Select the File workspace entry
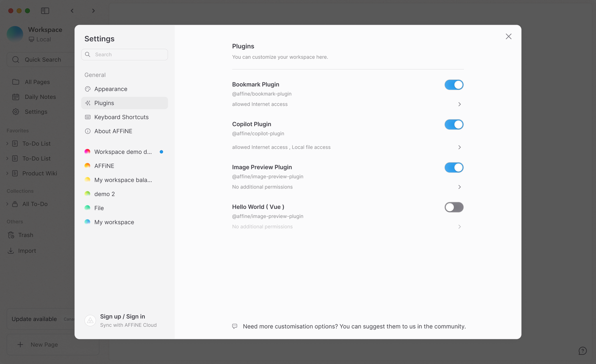This screenshot has height=364, width=596. (124, 208)
